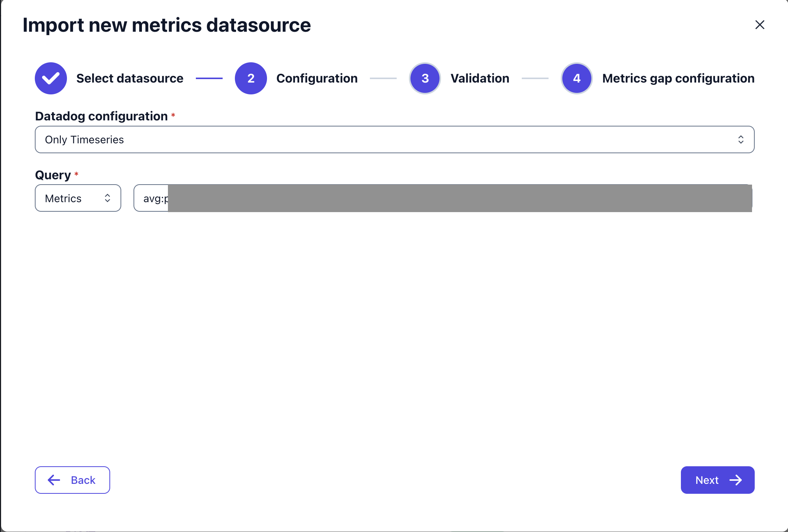
Task: Close the import dialog with X icon
Action: [x=760, y=25]
